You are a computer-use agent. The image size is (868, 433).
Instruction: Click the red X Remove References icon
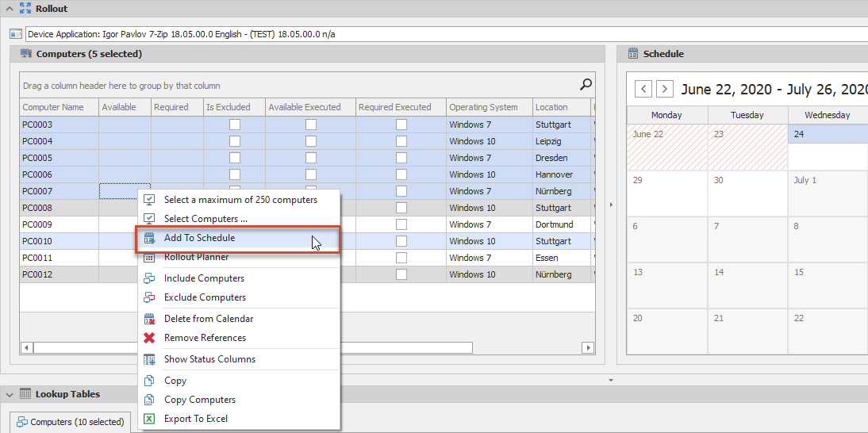click(149, 337)
